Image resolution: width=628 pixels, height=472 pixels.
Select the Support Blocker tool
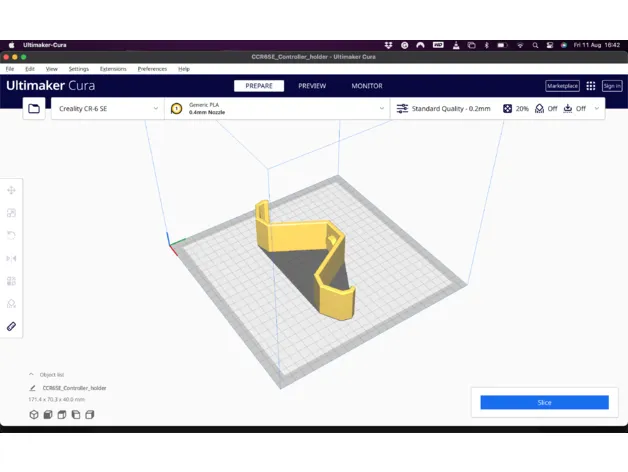point(11,304)
